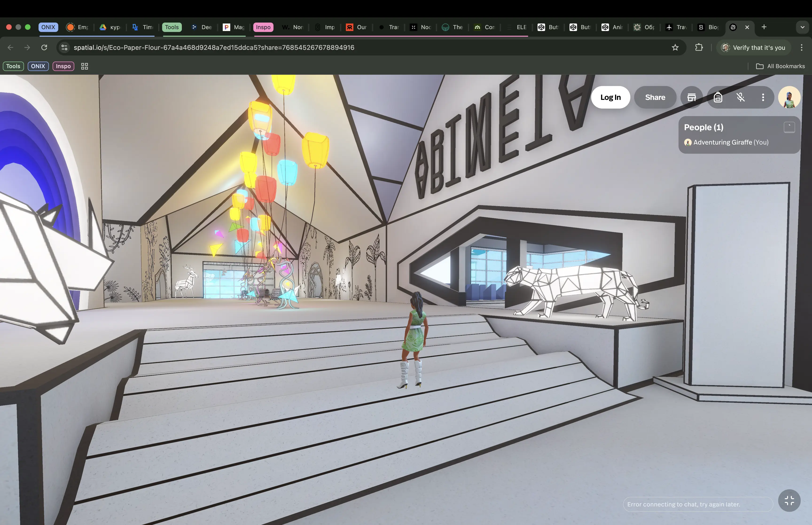View site information icon in address bar
Screen dimensions: 812x525
64,48
